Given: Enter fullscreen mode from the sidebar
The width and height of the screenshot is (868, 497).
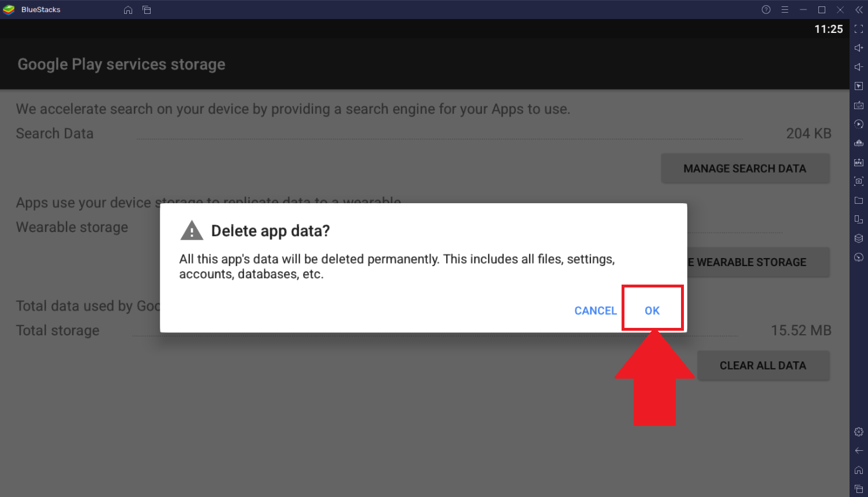Looking at the screenshot, I should click(x=859, y=29).
